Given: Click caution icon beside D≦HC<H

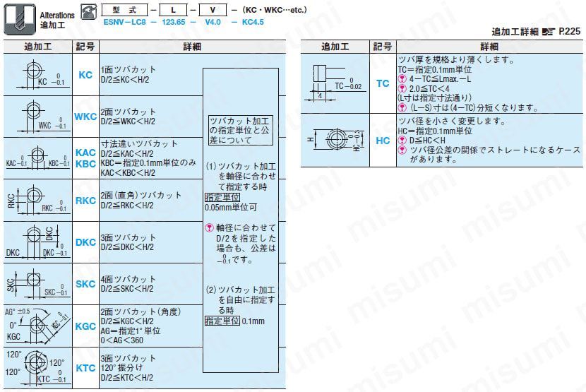Looking at the screenshot, I should (402, 141).
